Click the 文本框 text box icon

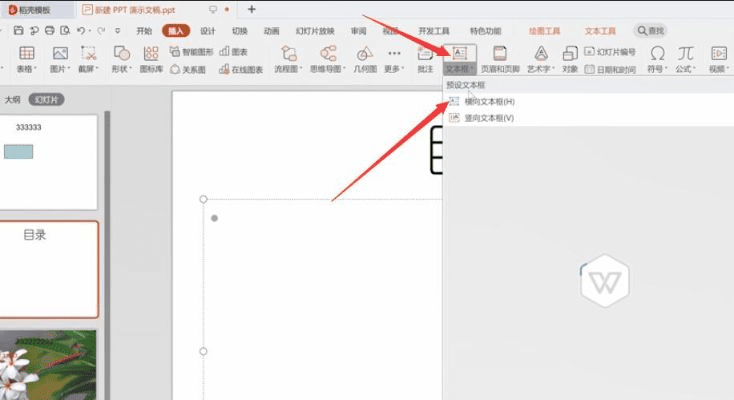click(x=460, y=53)
